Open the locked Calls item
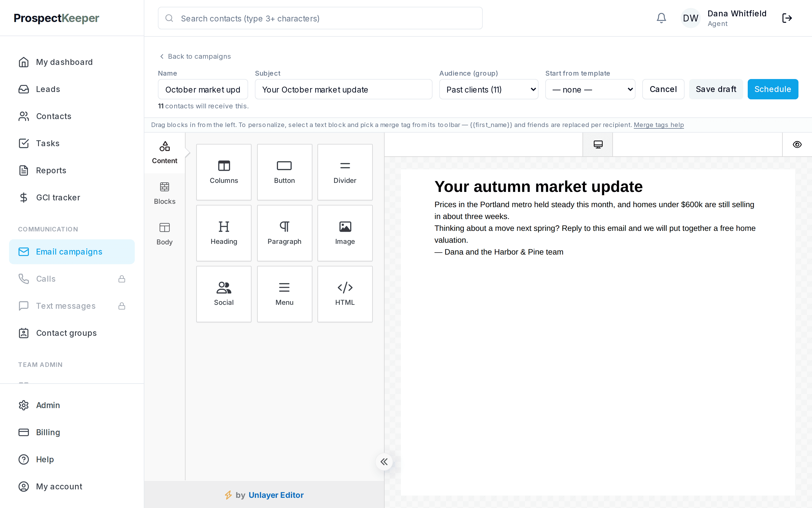The image size is (812, 508). pos(72,279)
